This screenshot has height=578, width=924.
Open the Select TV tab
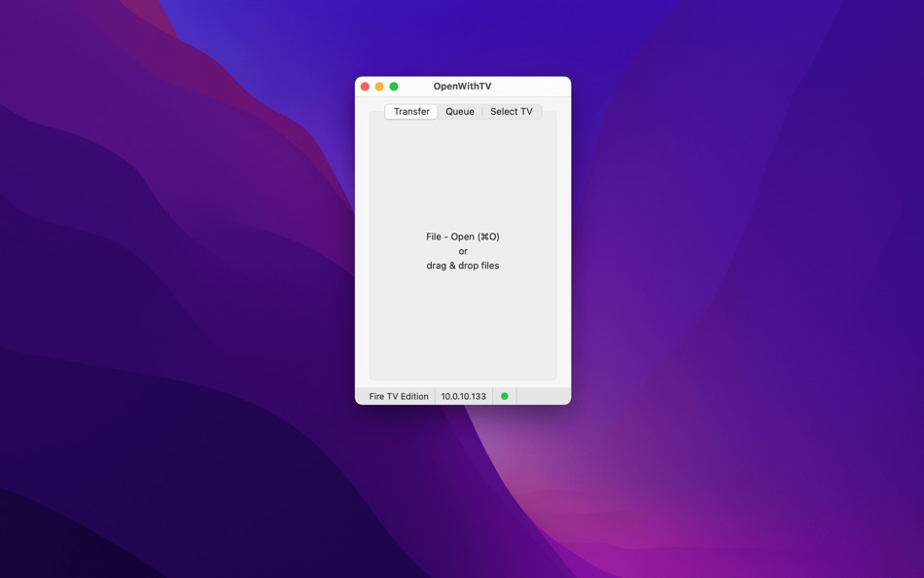(x=512, y=111)
